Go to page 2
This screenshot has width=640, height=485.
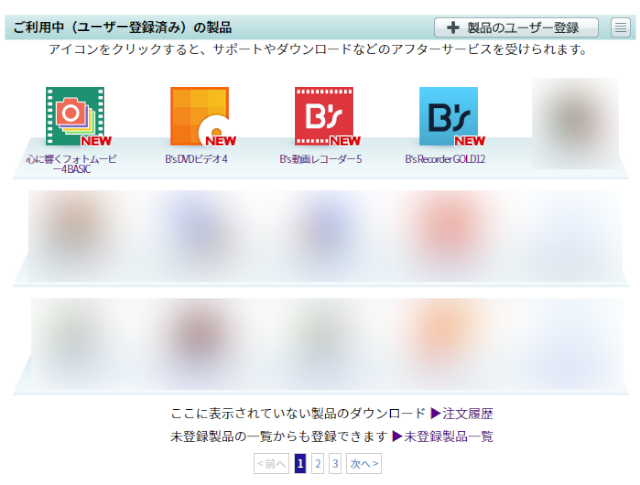pyautogui.click(x=318, y=464)
